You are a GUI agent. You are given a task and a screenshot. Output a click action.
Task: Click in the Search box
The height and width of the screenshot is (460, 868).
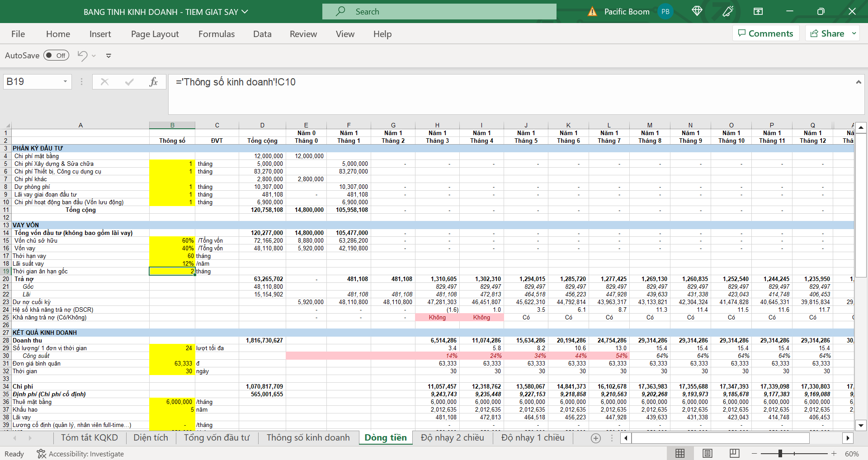(x=439, y=12)
